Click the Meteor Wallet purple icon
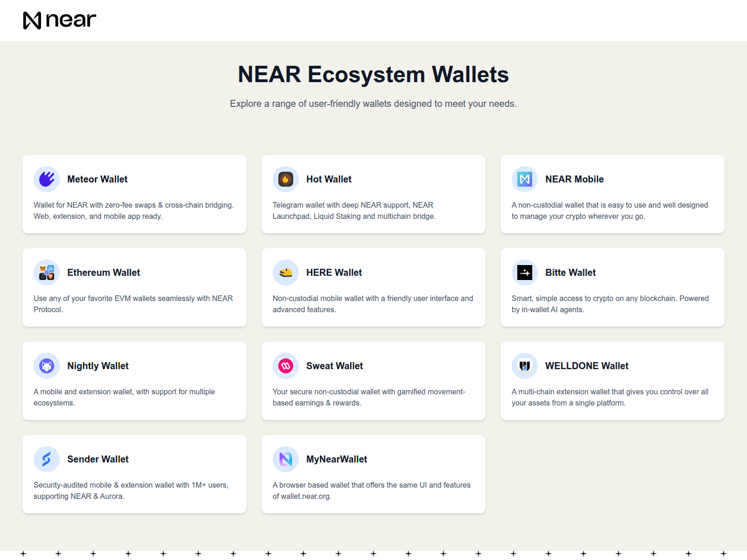The height and width of the screenshot is (560, 747). [x=47, y=179]
